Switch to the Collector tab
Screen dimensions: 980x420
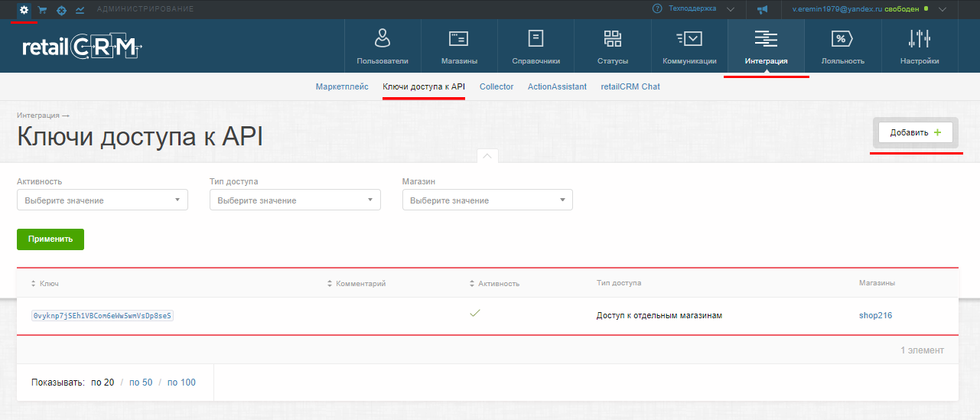(497, 86)
